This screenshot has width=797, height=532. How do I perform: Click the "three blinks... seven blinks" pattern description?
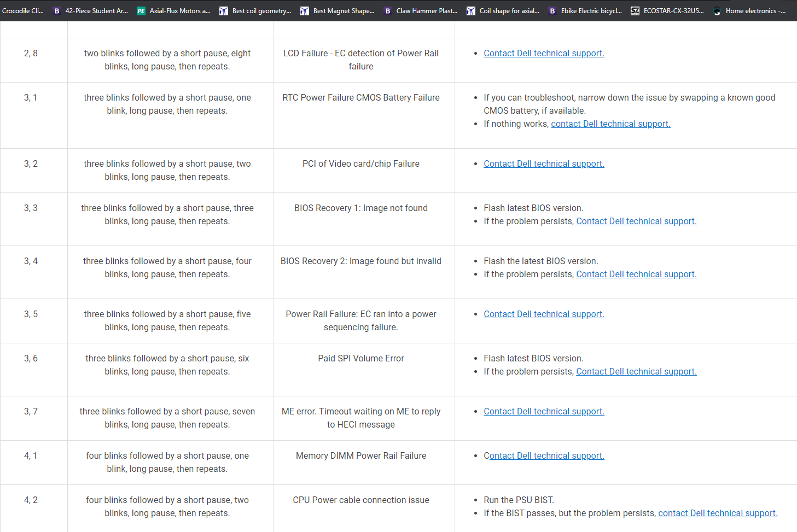click(167, 418)
